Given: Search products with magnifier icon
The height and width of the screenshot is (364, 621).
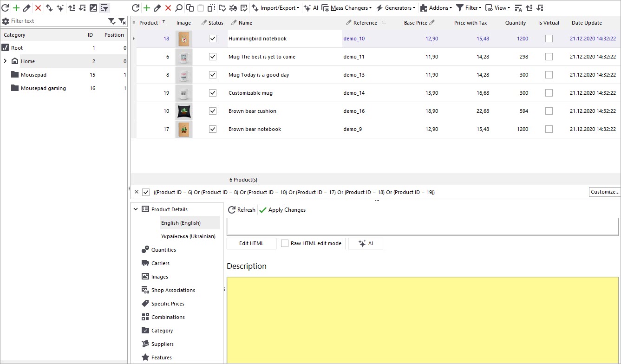Looking at the screenshot, I should (179, 8).
